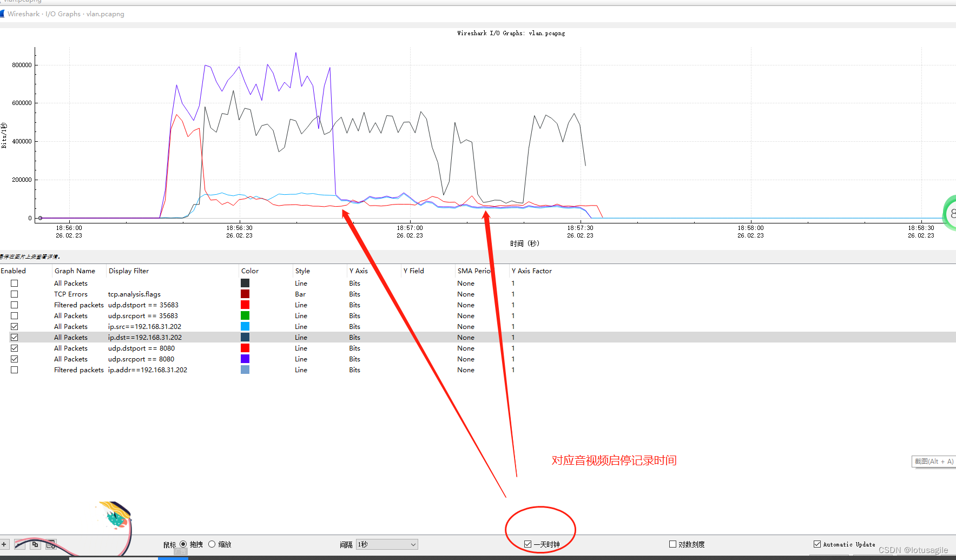Click Line style cell in udp.srcport == 8080 row
Image resolution: width=956 pixels, height=560 pixels.
point(301,359)
